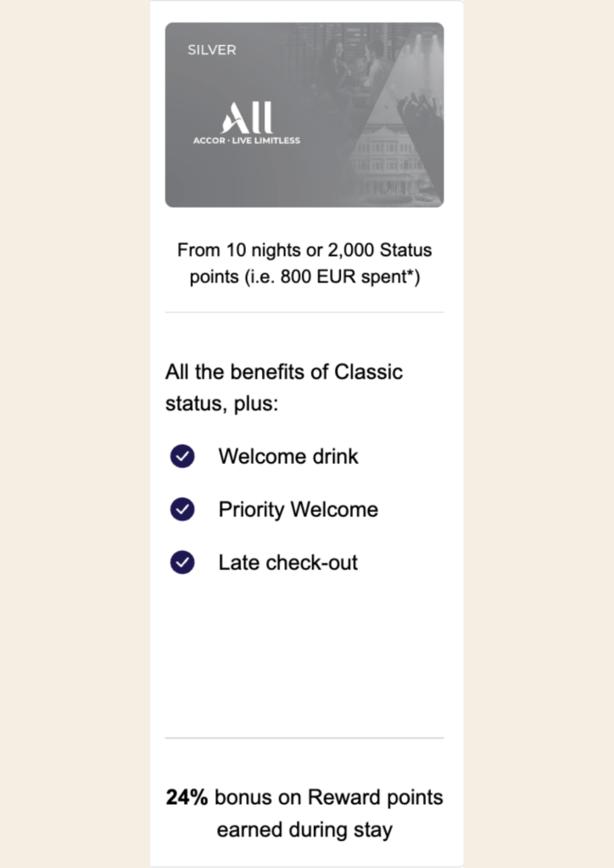The width and height of the screenshot is (614, 868).
Task: Click the checkmark icon beside Priority Welcome
Action: click(182, 509)
